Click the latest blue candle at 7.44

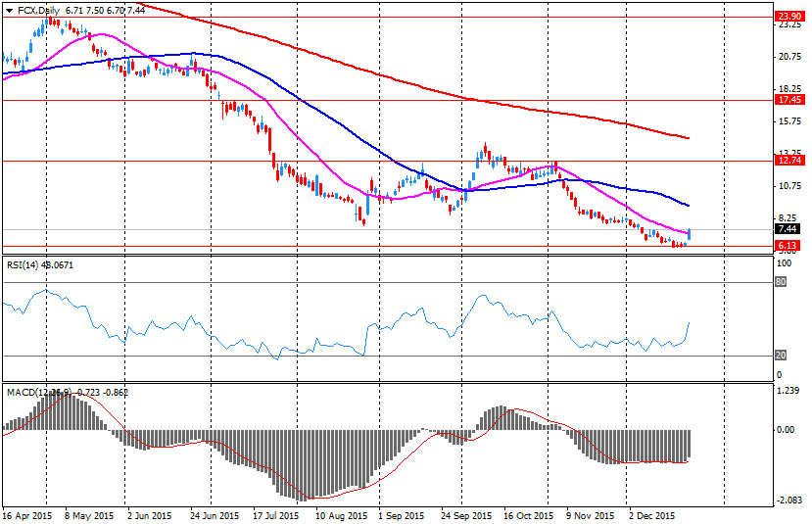tap(690, 234)
